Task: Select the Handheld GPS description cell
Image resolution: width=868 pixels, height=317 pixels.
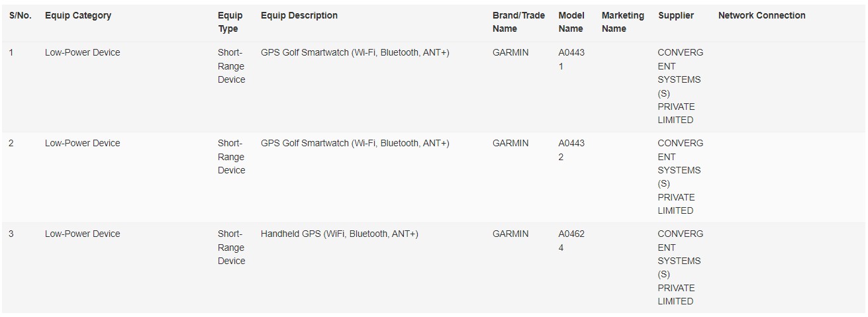Action: pos(340,234)
